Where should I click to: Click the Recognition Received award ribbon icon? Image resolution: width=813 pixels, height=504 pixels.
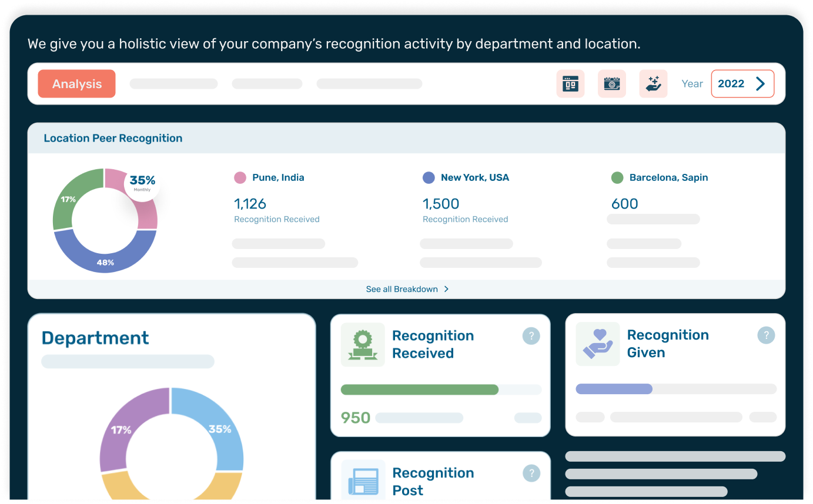tap(363, 345)
